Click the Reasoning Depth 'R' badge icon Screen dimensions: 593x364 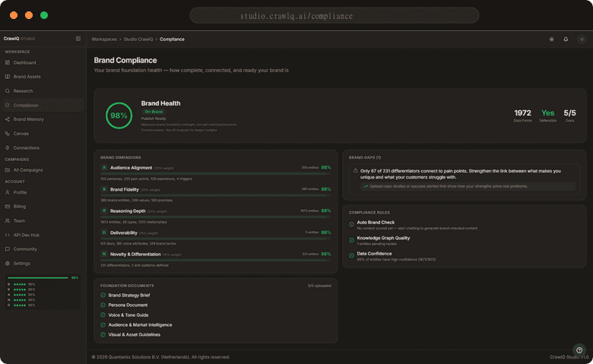point(104,210)
